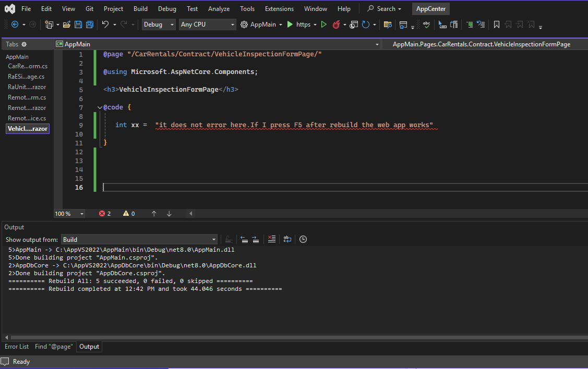Click the blue circular Restart arrow icon
This screenshot has height=369, width=588.
tap(366, 24)
